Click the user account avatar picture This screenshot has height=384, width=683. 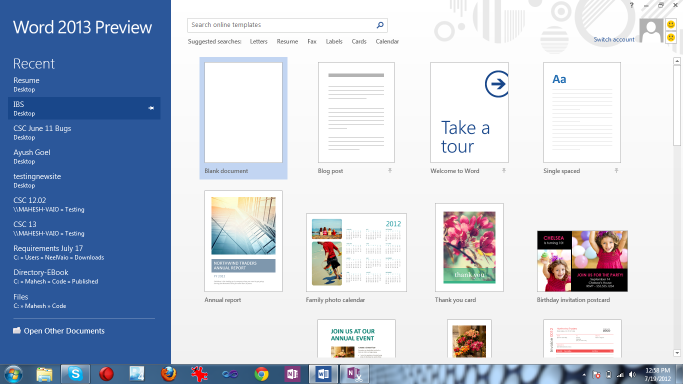coord(651,30)
